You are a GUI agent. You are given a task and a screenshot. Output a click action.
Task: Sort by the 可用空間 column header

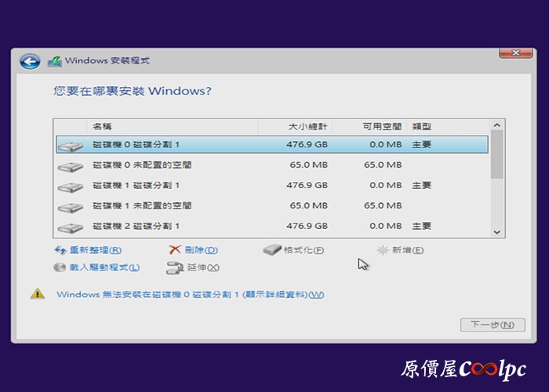(x=369, y=126)
